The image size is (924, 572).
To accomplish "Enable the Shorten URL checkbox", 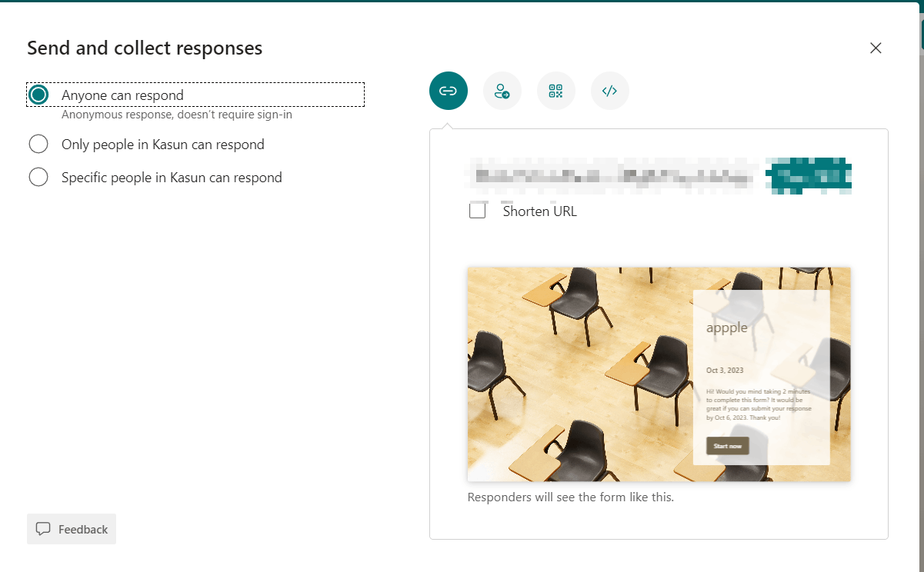I will coord(478,211).
